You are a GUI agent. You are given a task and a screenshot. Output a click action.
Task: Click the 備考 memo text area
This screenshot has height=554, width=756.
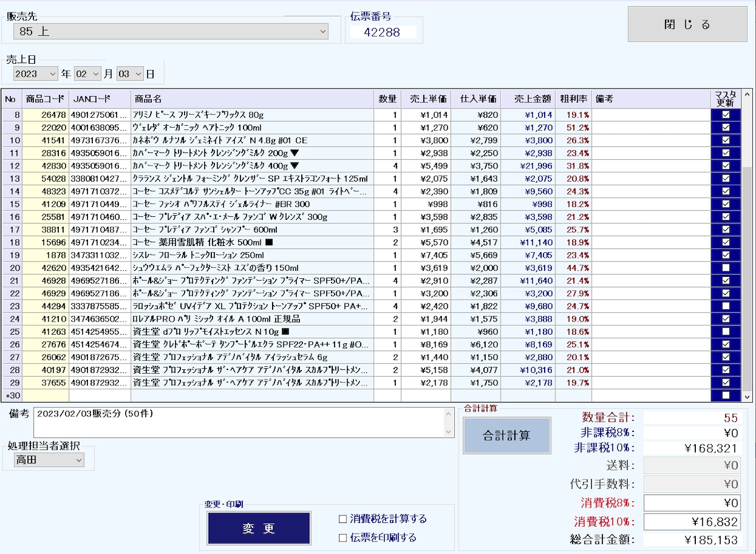(239, 422)
